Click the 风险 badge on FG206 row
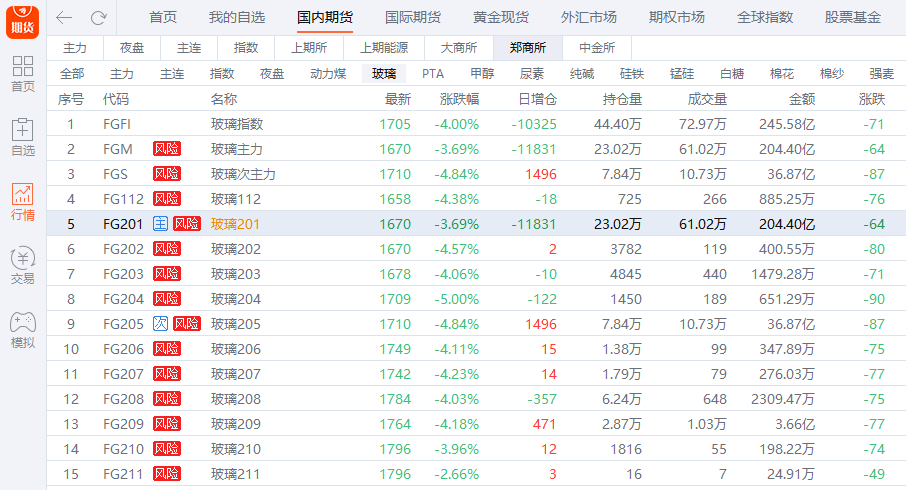Screen dimensions: 906x490 pos(167,349)
